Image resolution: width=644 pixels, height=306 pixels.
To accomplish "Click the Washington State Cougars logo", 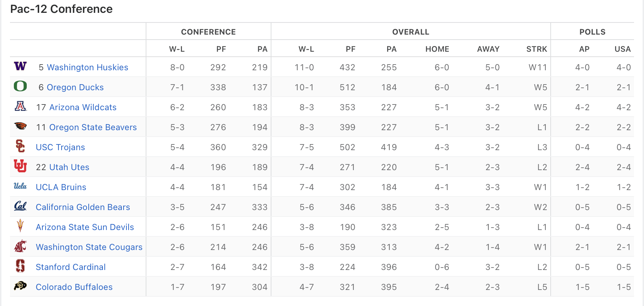I will (20, 246).
